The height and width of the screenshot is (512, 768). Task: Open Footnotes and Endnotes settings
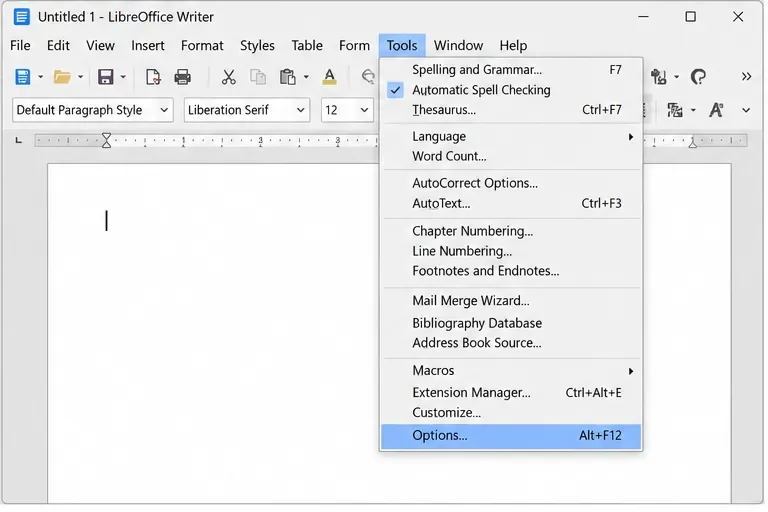(x=510, y=271)
